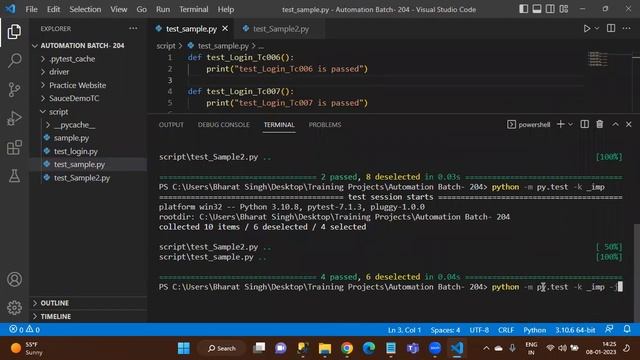Screen dimensions: 640x360
Task: Kill terminal with the trash icon
Action: (600, 124)
